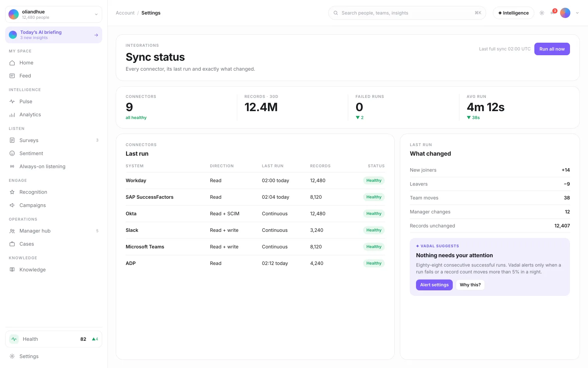
Task: Focus the Search people, teams, insights field
Action: click(x=407, y=13)
